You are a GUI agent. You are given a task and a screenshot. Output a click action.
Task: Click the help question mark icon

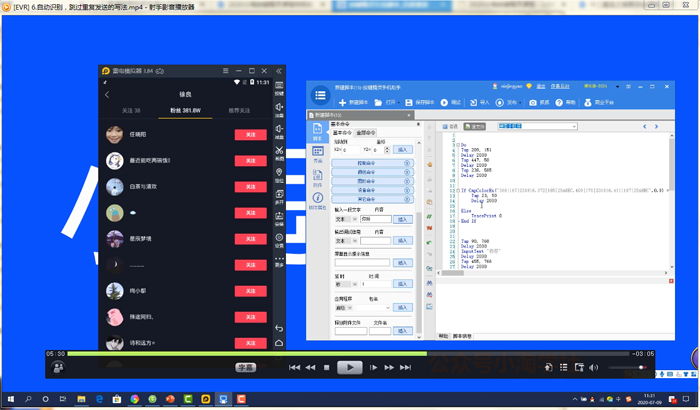tap(559, 103)
